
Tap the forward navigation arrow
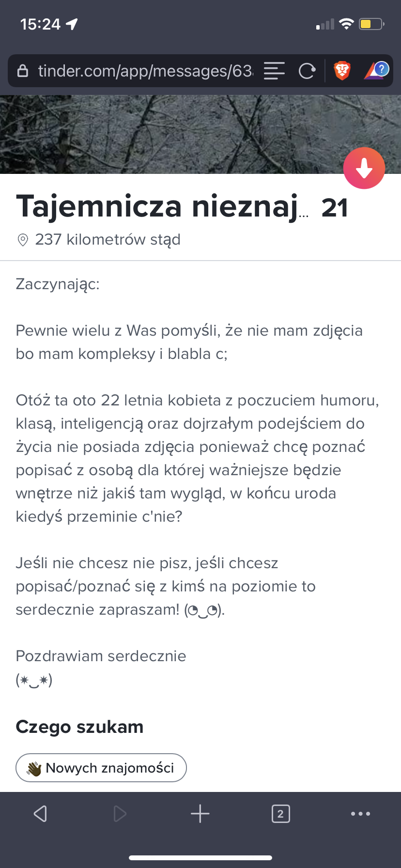tap(120, 813)
